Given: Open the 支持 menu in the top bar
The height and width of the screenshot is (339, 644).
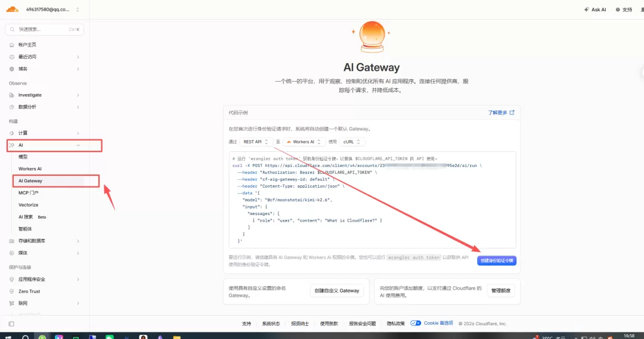Looking at the screenshot, I should pyautogui.click(x=624, y=10).
